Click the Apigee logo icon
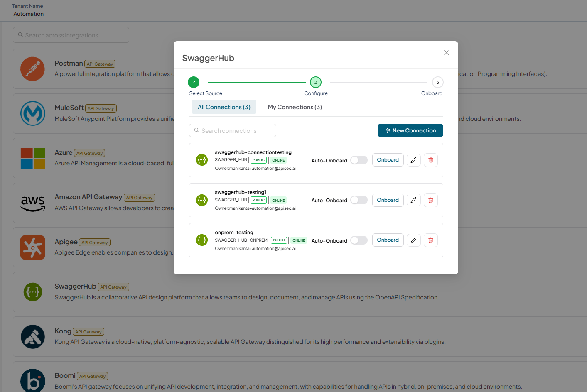Screen dimensions: 587x392 coord(33,247)
